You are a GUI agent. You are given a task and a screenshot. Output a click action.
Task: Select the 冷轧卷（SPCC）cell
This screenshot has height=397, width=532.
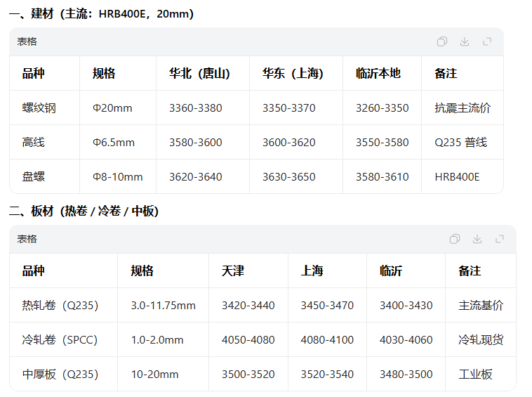click(60, 340)
